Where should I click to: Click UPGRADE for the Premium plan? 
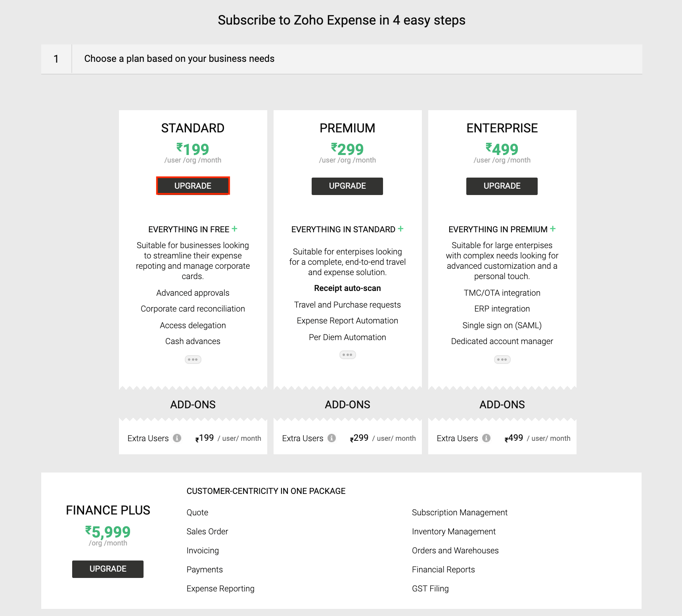[x=347, y=186]
